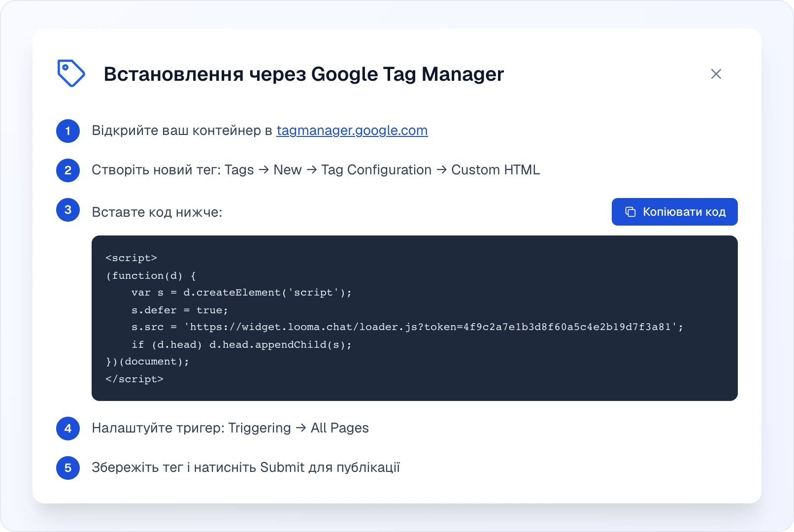Screen dimensions: 794x532
Task: Click the '})(document);' code line
Action: point(147,362)
